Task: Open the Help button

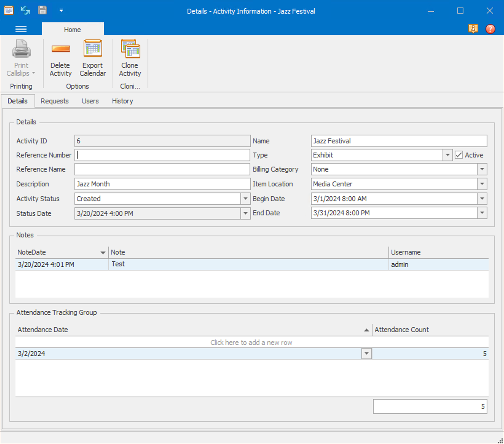Action: [490, 29]
